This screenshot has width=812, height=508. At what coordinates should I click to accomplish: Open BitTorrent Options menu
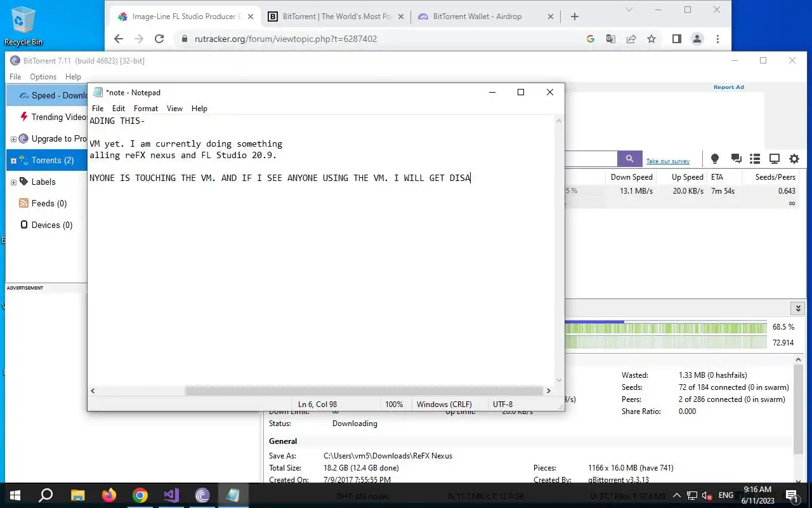tap(43, 77)
